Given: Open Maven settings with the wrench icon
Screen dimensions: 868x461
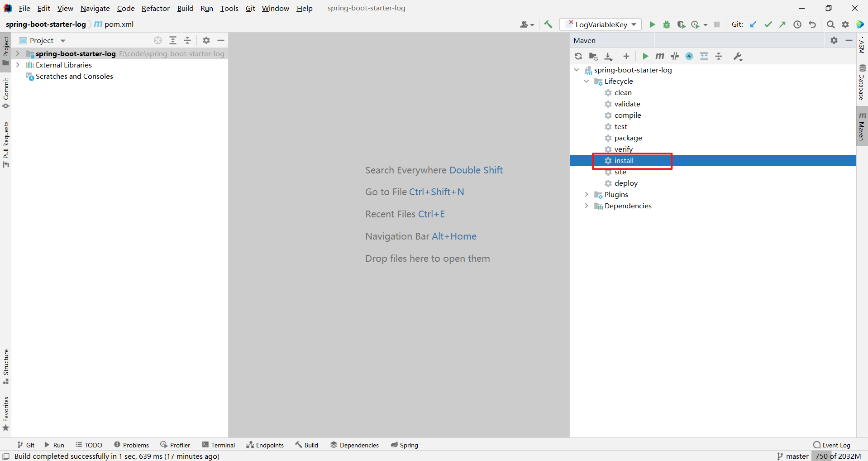Looking at the screenshot, I should [738, 56].
